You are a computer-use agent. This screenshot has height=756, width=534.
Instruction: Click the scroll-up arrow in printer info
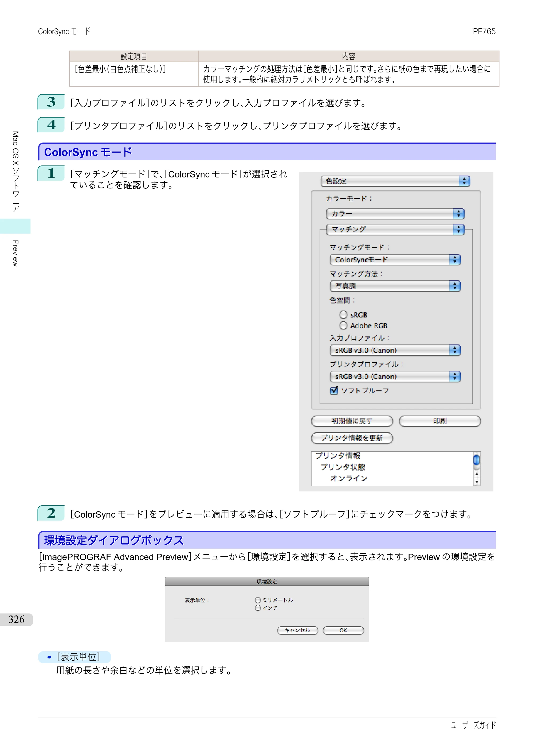[476, 474]
